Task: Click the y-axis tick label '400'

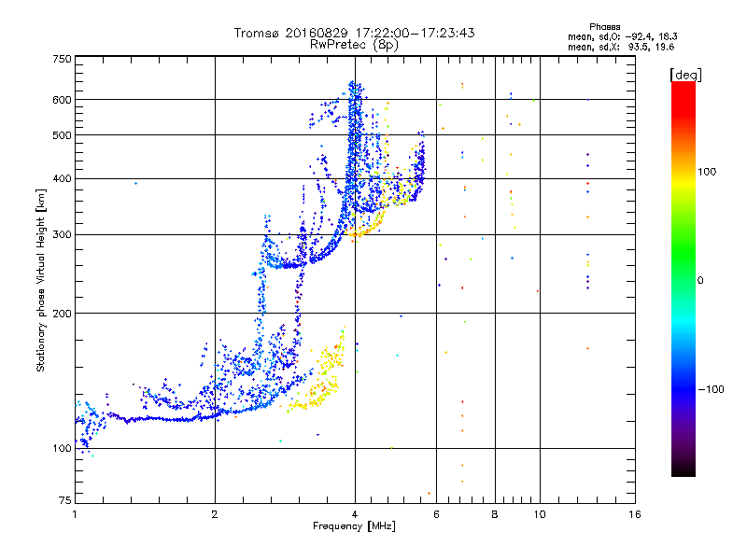Action: [62, 179]
